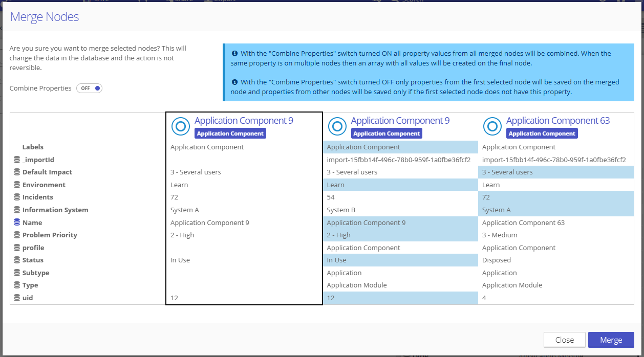Click the Close button
This screenshot has height=357, width=644.
564,340
